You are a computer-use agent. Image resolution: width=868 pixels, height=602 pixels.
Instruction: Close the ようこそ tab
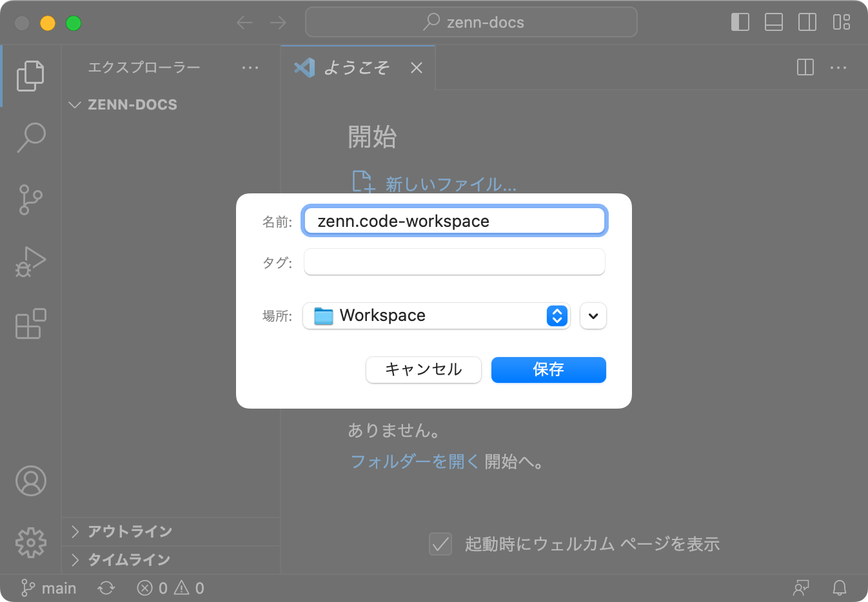point(417,68)
